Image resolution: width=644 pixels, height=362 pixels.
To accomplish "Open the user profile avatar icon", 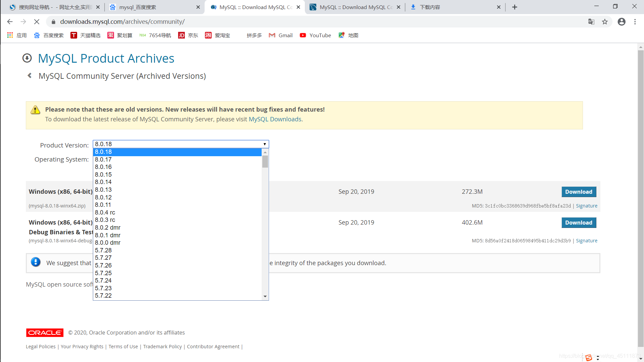I will tap(622, 22).
